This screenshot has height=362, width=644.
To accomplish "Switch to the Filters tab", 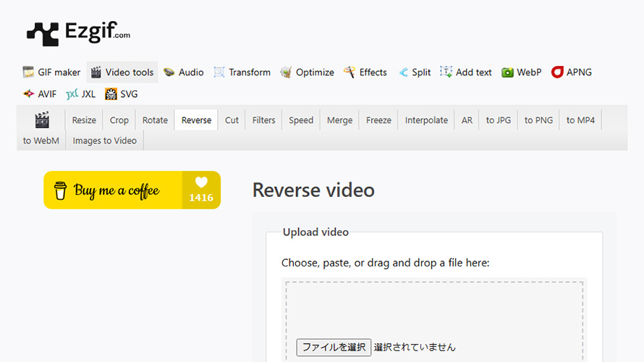I will [263, 120].
